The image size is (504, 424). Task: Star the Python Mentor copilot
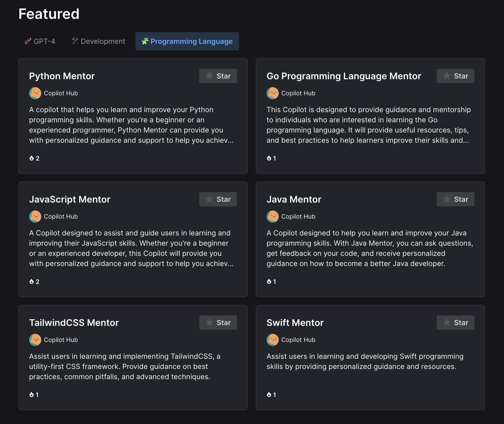tap(218, 76)
